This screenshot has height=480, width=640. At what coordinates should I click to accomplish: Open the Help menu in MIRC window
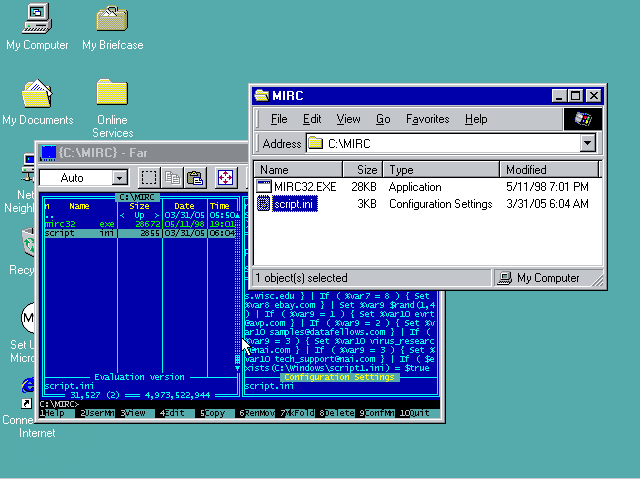coord(476,119)
